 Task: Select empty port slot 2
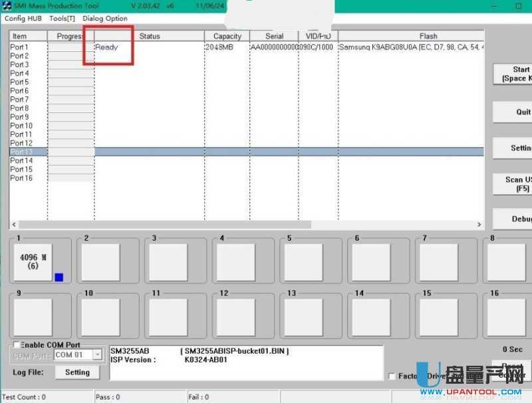[x=100, y=262]
